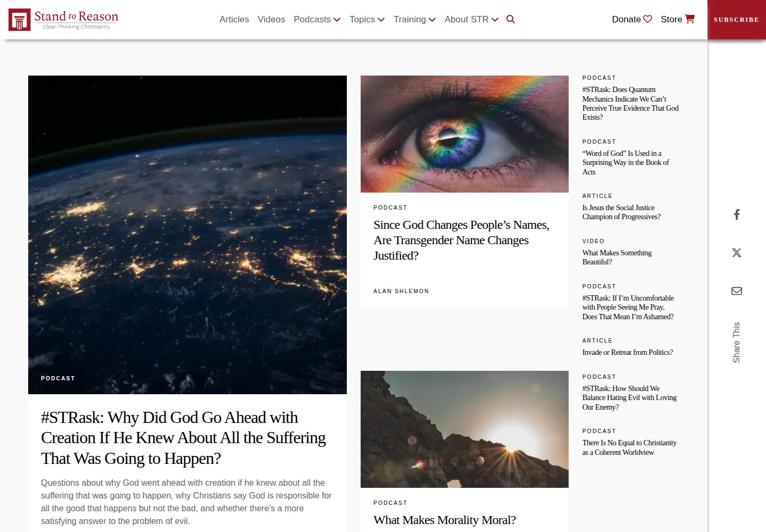Image resolution: width=766 pixels, height=532 pixels.
Task: Open #STRask uncomfortable praying sidebar link
Action: point(628,307)
